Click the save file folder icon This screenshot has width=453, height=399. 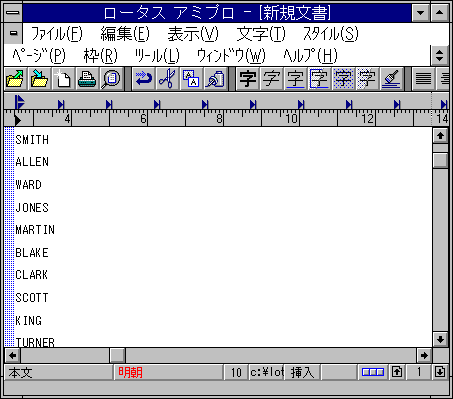tap(39, 79)
